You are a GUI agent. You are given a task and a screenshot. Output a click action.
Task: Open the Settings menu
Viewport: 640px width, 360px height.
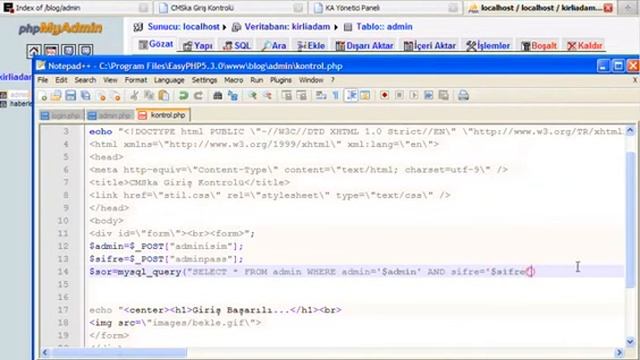pos(204,80)
